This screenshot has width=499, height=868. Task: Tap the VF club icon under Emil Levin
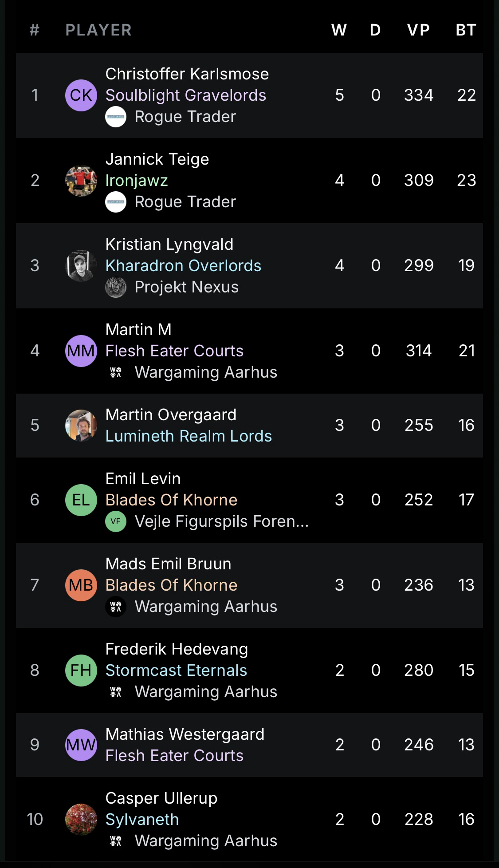point(116,521)
